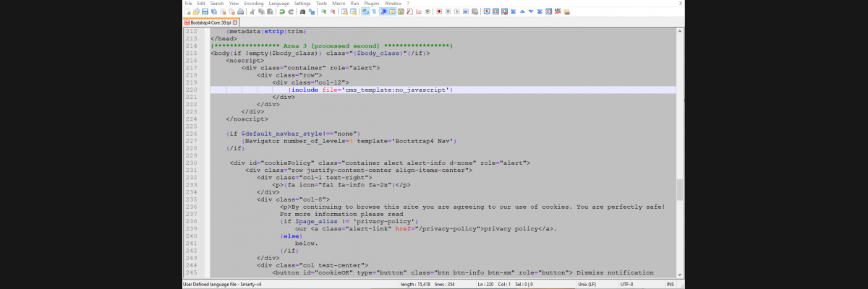Click the Save file toolbar icon
The width and height of the screenshot is (868, 289).
[x=205, y=12]
